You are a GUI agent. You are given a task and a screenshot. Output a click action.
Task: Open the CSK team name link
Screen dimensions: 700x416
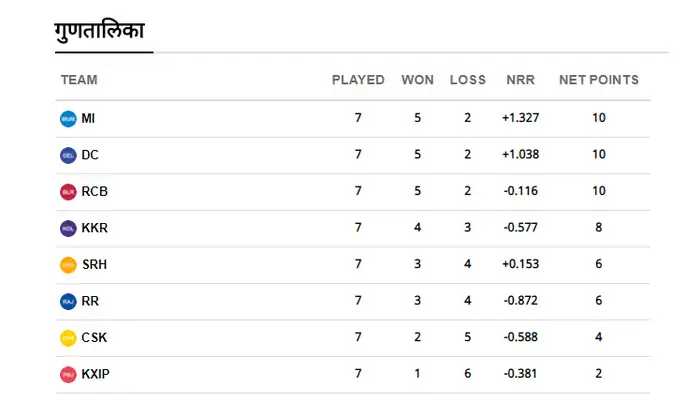click(x=94, y=338)
